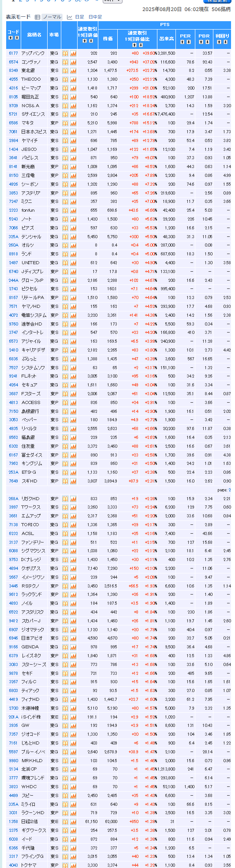Open stock code 260A link

13,245
